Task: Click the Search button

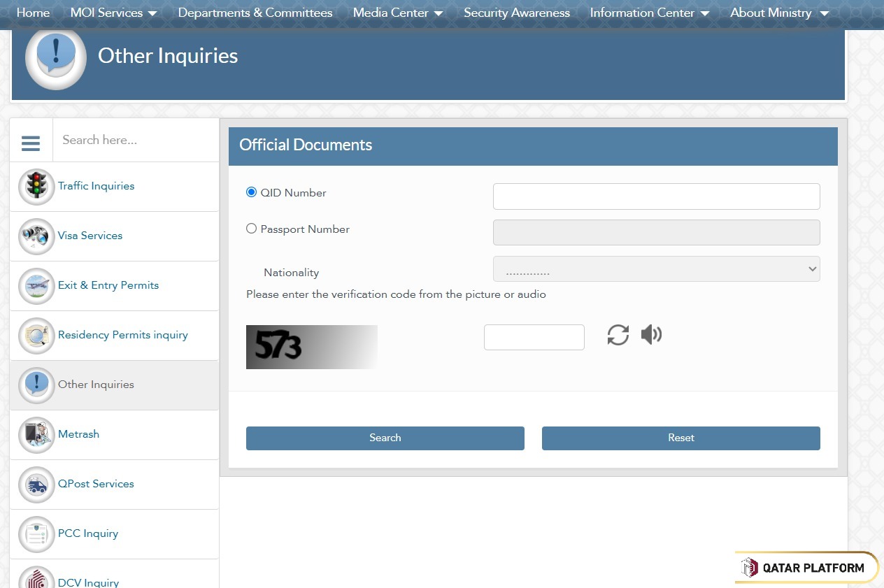Action: click(x=385, y=438)
